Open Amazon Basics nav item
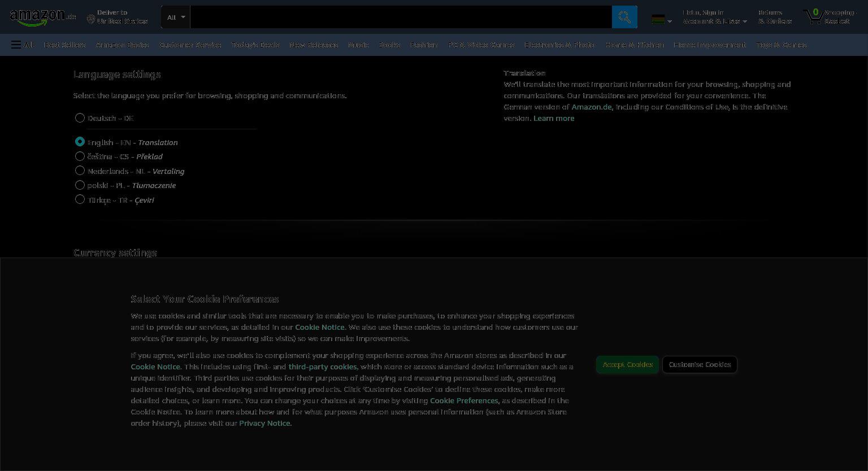 [123, 45]
